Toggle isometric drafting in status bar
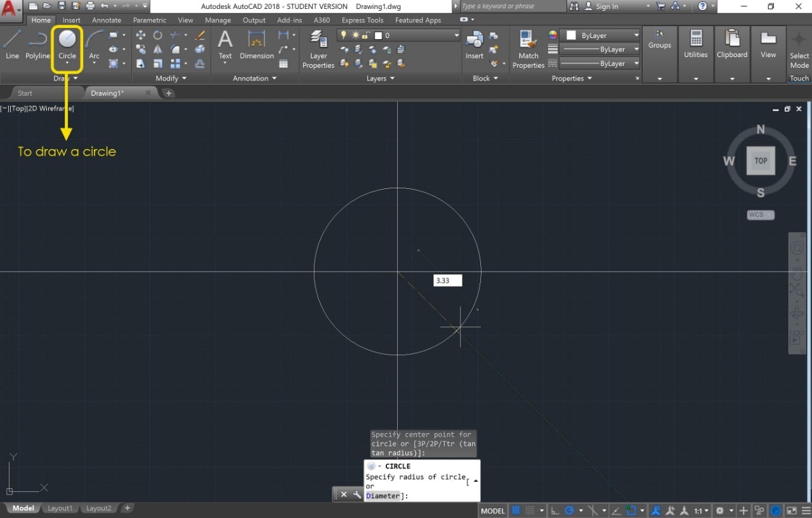This screenshot has height=518, width=812. click(593, 510)
